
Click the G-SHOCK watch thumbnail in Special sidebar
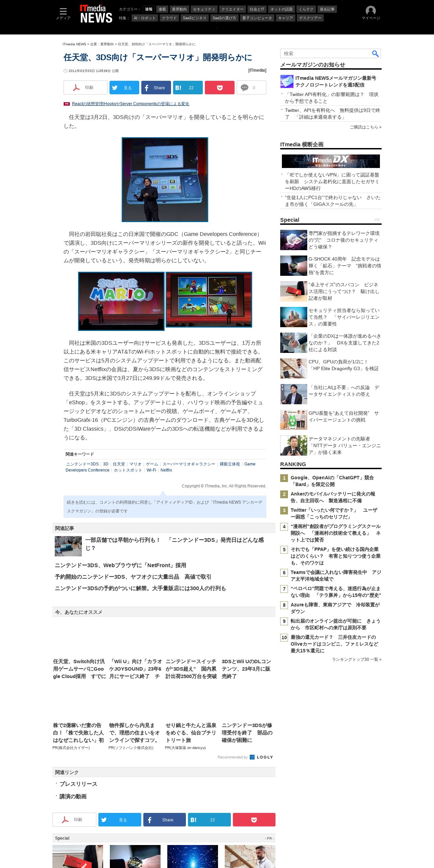click(x=294, y=266)
